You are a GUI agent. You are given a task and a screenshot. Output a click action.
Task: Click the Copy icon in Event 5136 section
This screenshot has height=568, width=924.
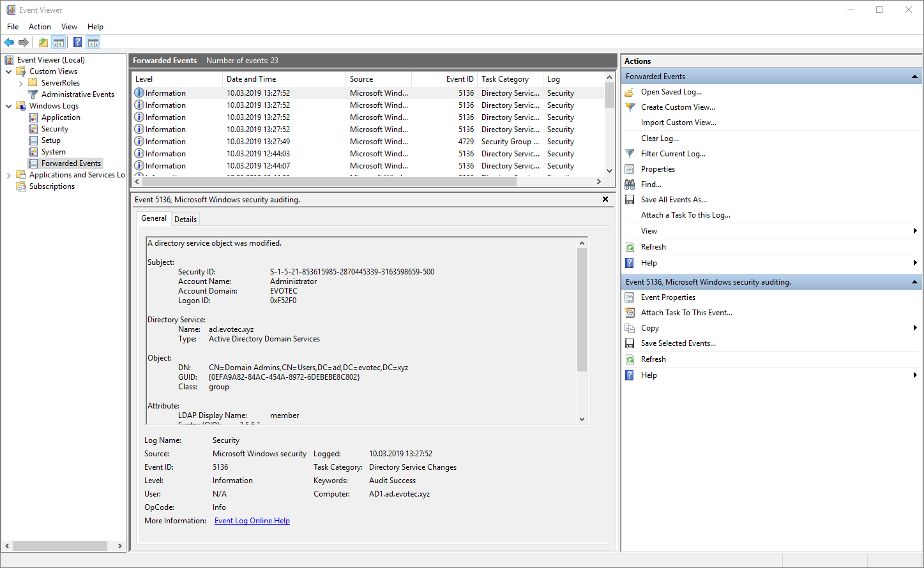coord(630,327)
